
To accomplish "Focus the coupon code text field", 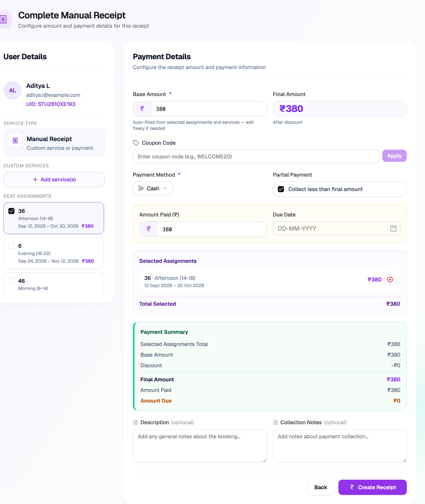I will point(256,157).
